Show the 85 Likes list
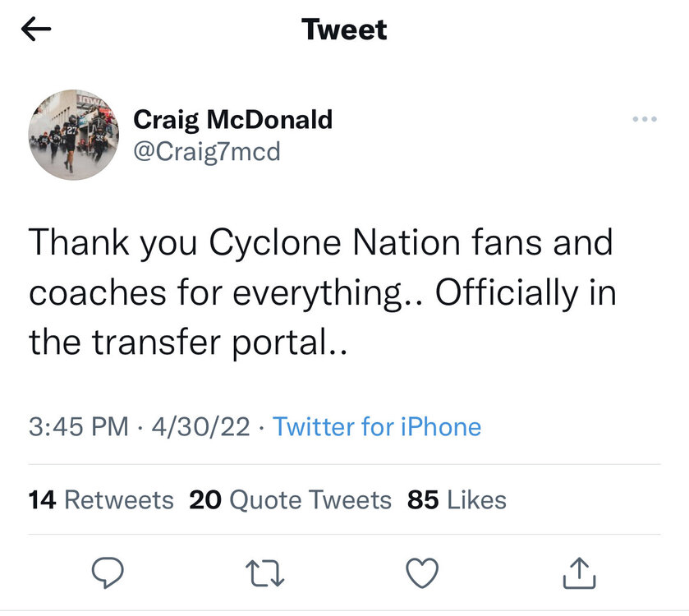This screenshot has width=689, height=616. point(457,499)
